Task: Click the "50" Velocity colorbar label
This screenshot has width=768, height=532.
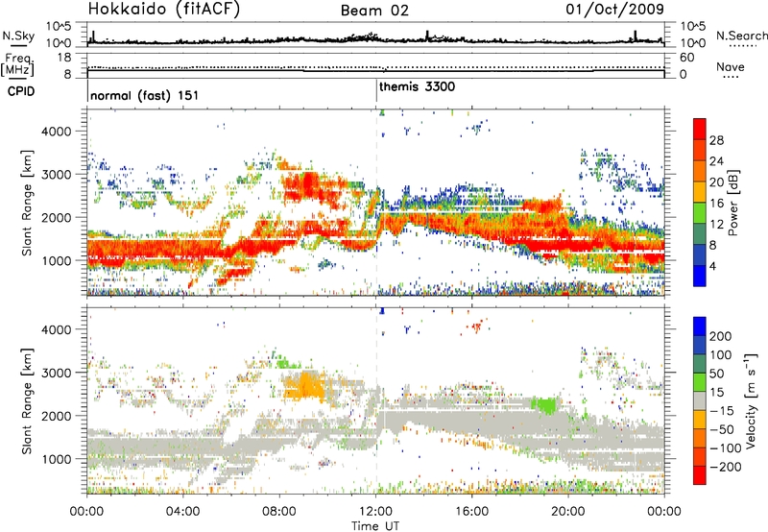Action: pos(716,374)
